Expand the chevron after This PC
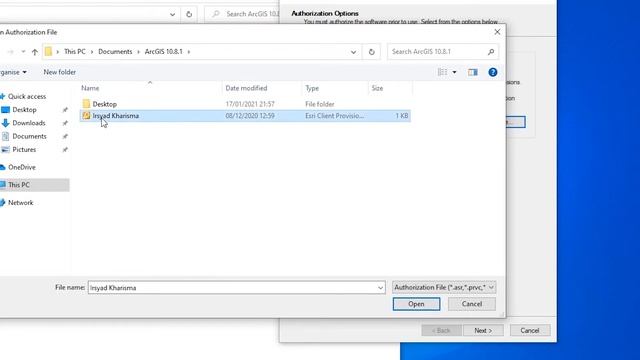 92,52
